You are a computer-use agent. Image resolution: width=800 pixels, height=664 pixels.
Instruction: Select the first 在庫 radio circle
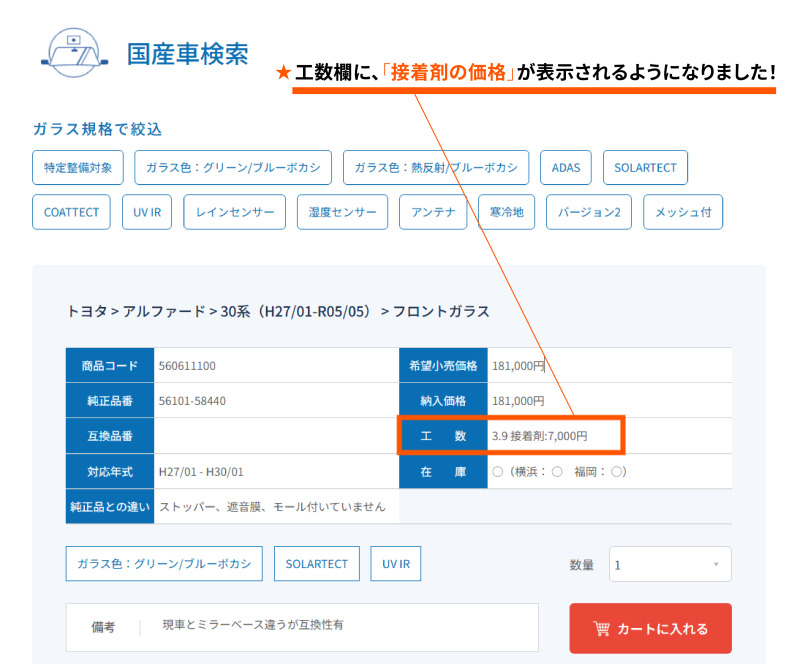tap(497, 472)
